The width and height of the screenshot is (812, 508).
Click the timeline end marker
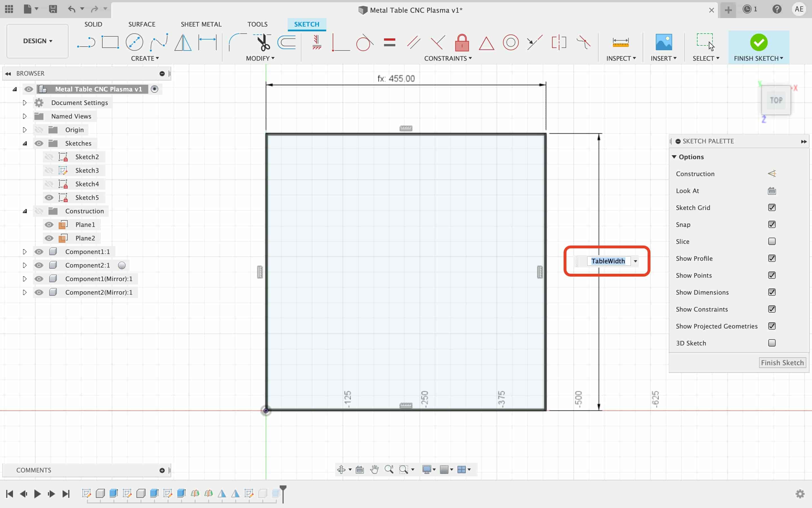coord(283,494)
